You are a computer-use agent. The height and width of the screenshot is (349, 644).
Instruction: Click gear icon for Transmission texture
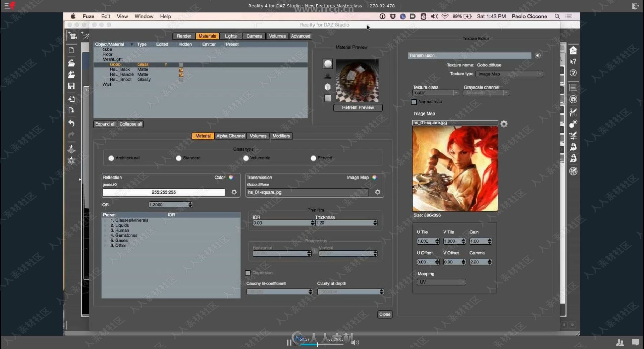click(378, 192)
